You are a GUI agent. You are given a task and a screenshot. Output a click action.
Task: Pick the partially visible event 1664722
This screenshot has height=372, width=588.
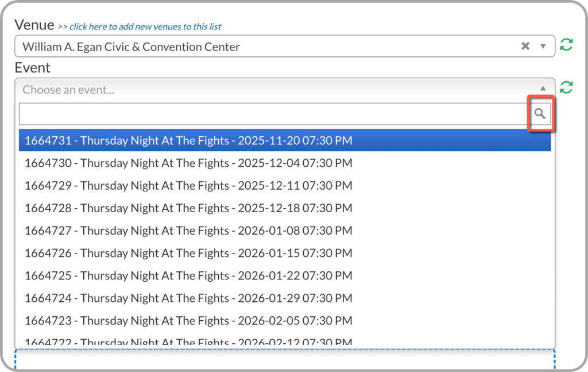pyautogui.click(x=188, y=341)
